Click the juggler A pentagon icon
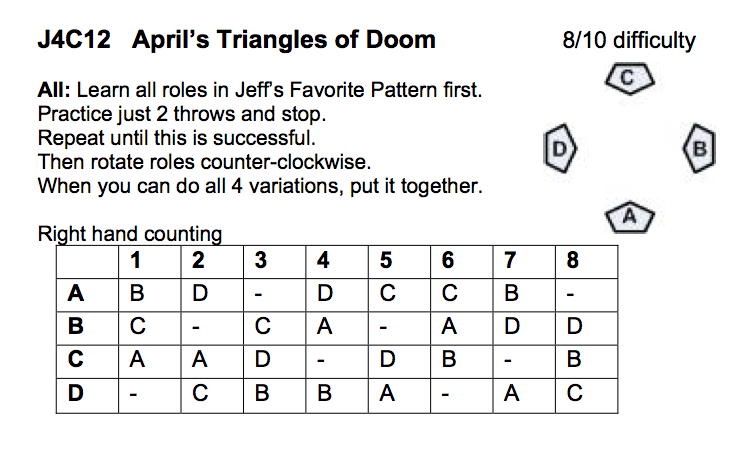 point(629,217)
